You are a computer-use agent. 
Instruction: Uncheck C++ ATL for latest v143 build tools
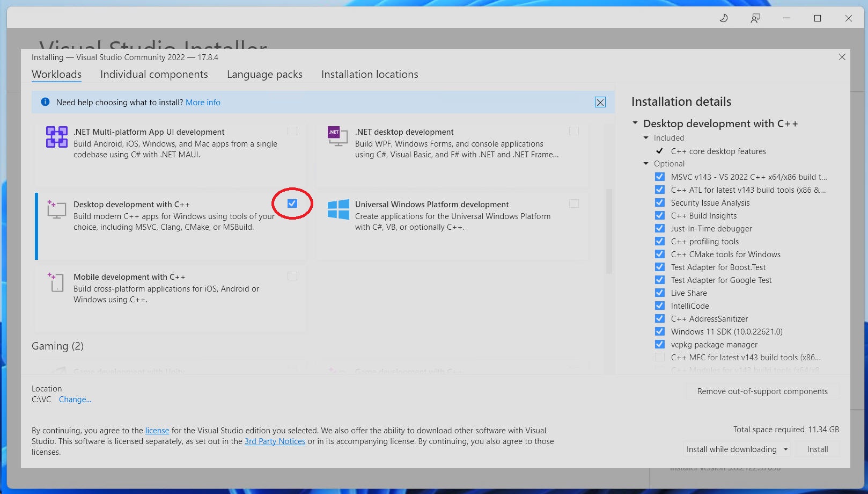[x=660, y=190]
